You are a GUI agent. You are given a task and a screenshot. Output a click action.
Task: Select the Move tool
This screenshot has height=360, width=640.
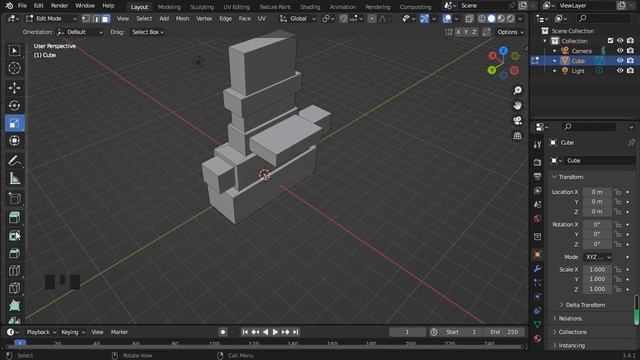[x=14, y=88]
